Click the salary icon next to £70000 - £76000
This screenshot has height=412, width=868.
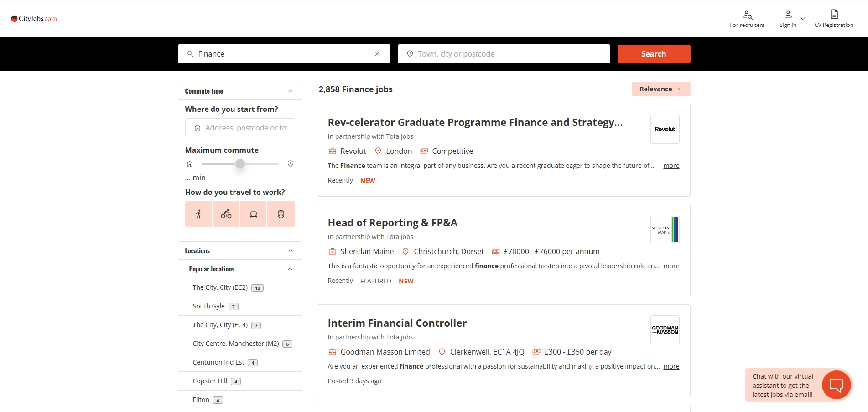coord(496,251)
